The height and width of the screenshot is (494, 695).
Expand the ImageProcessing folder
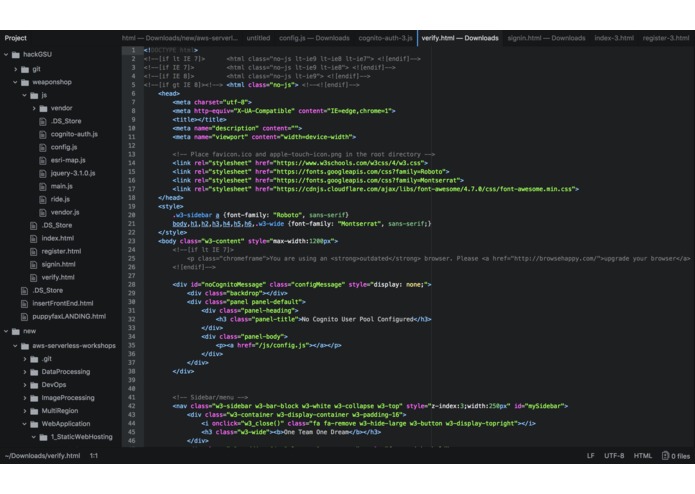[x=25, y=398]
